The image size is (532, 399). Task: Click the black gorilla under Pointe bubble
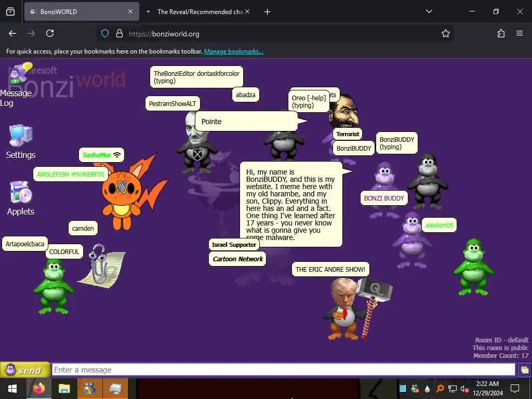point(284,145)
